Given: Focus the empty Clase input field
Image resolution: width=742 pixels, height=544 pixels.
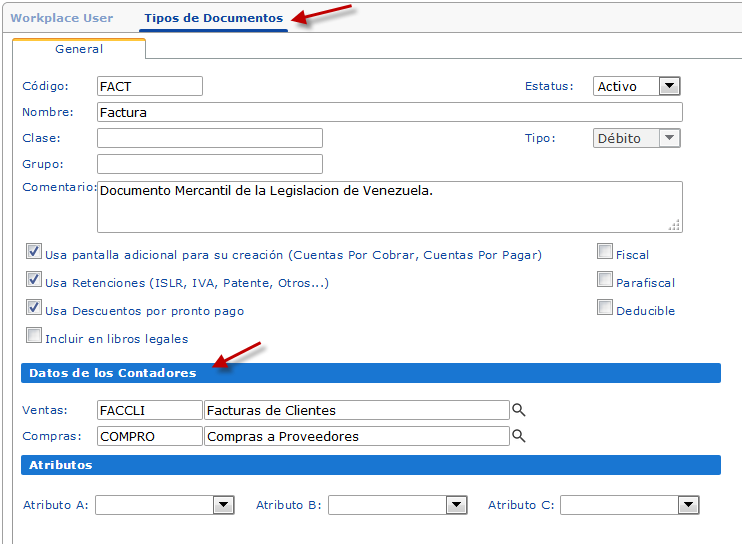Looking at the screenshot, I should click(x=210, y=138).
